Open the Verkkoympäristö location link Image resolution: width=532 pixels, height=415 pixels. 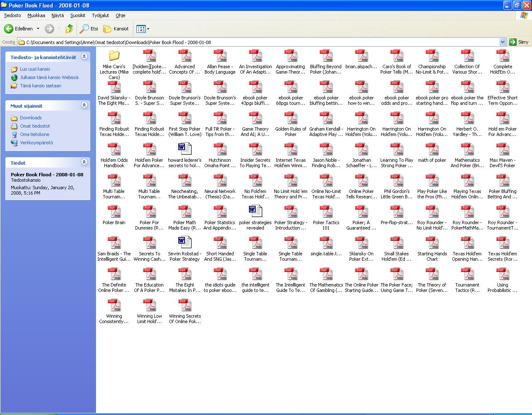click(x=37, y=143)
